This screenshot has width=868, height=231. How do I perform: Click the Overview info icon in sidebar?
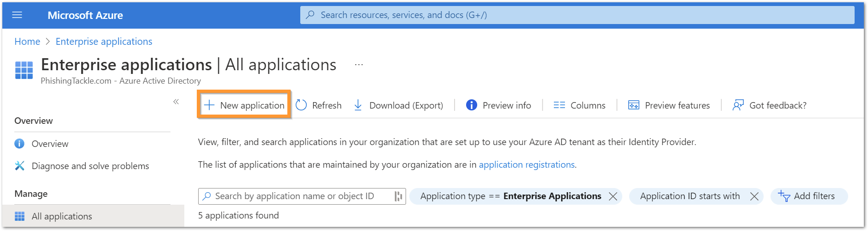point(19,144)
